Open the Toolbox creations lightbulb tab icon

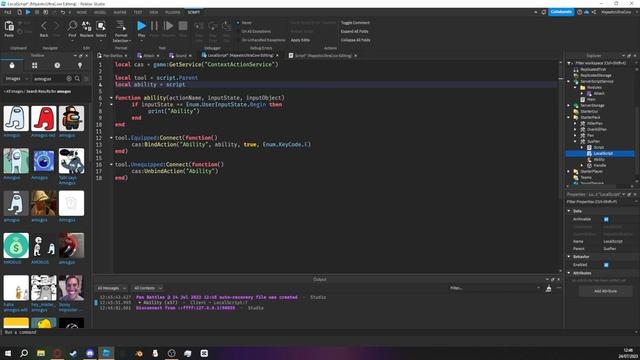(80, 65)
